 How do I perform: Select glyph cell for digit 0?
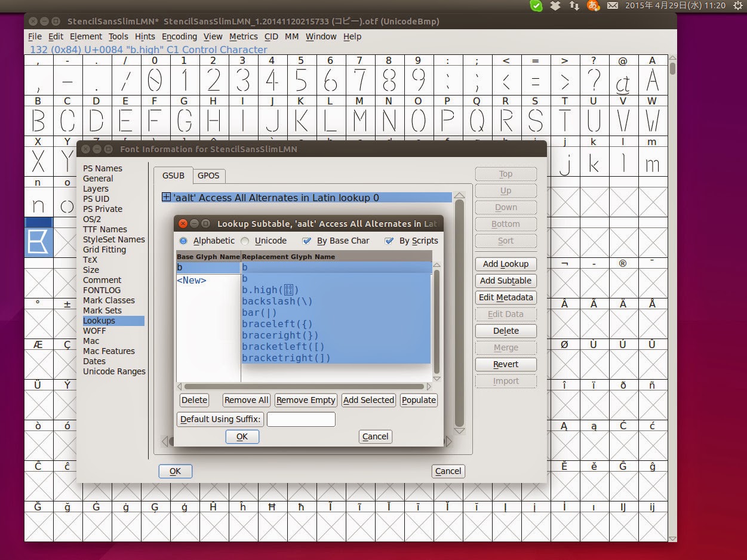click(x=155, y=79)
